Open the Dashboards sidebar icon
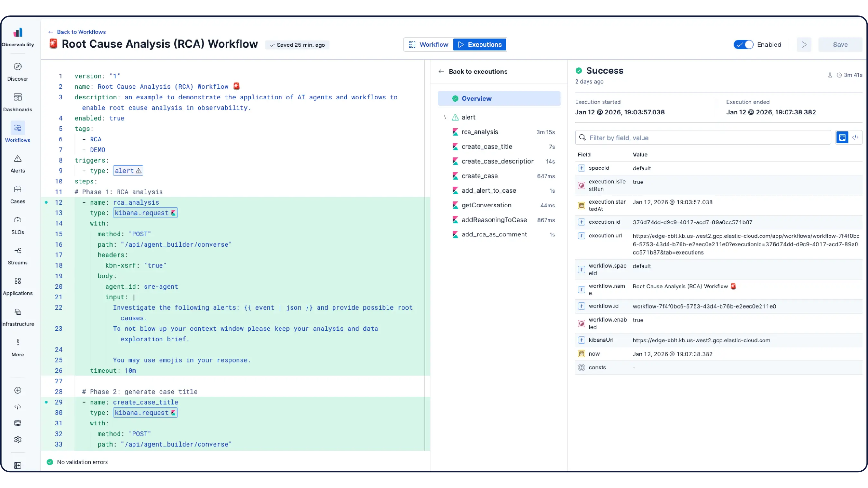 18,97
